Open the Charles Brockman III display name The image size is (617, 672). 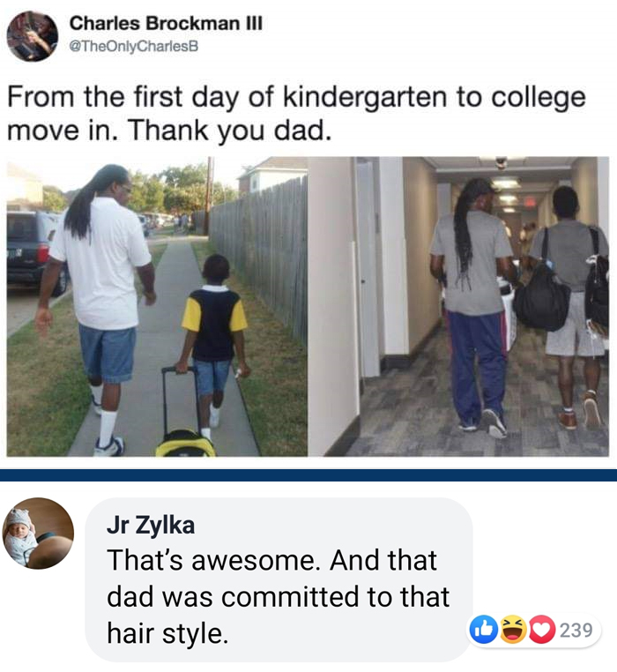click(166, 23)
